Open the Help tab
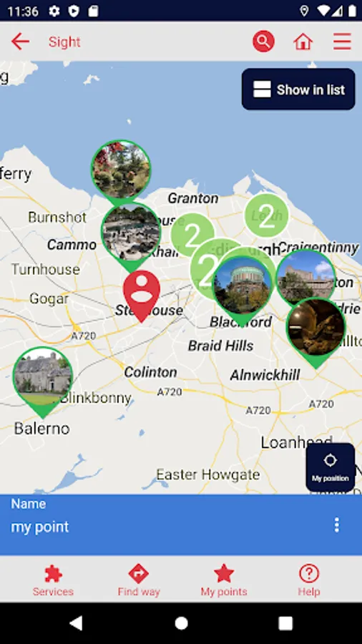 308,580
